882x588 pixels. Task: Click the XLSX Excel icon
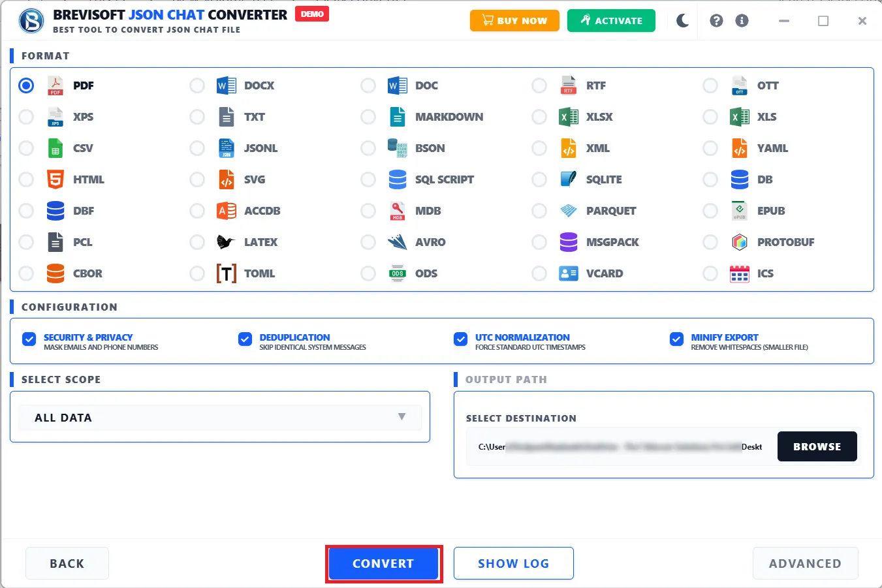pos(569,117)
